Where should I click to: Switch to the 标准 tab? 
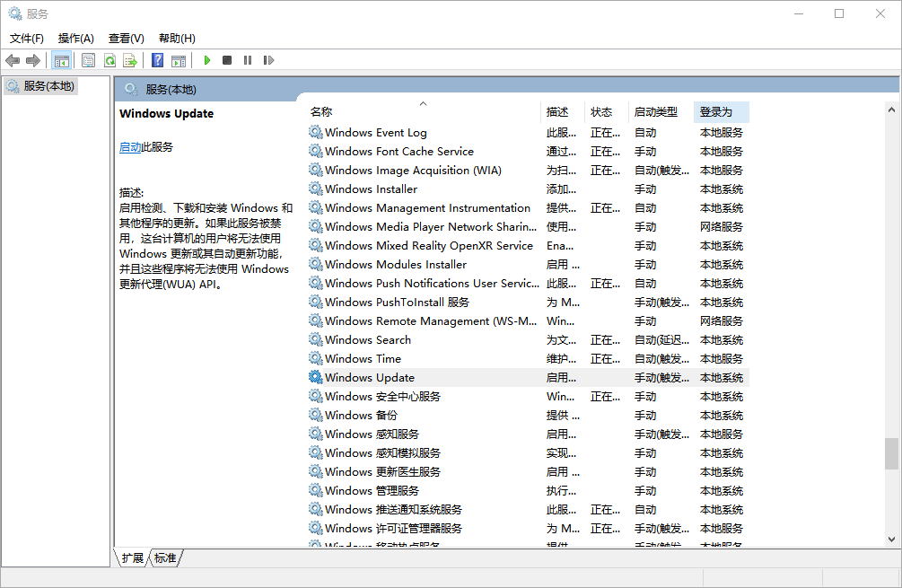tap(165, 558)
